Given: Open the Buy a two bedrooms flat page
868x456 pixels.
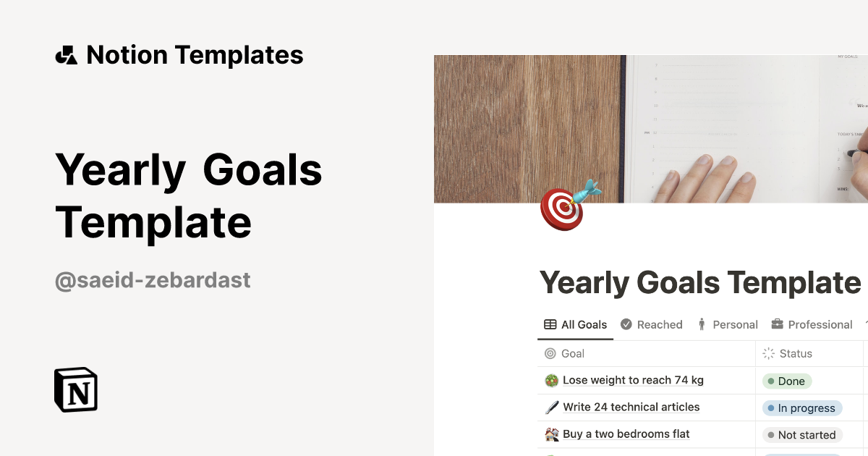Looking at the screenshot, I should [626, 434].
